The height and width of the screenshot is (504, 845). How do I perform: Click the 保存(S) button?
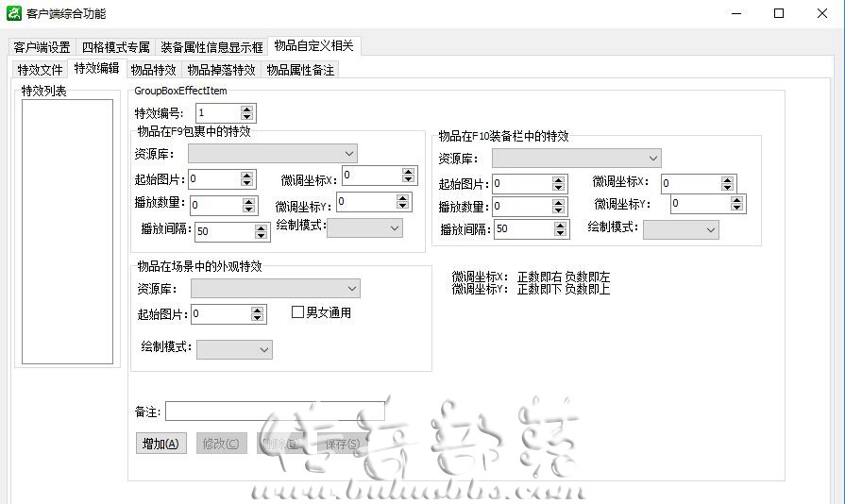342,444
